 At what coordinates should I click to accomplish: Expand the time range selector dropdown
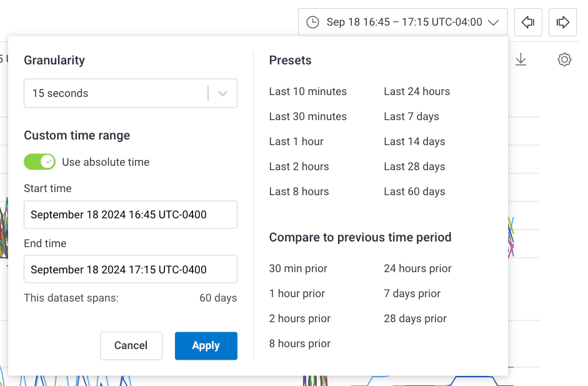pyautogui.click(x=493, y=23)
